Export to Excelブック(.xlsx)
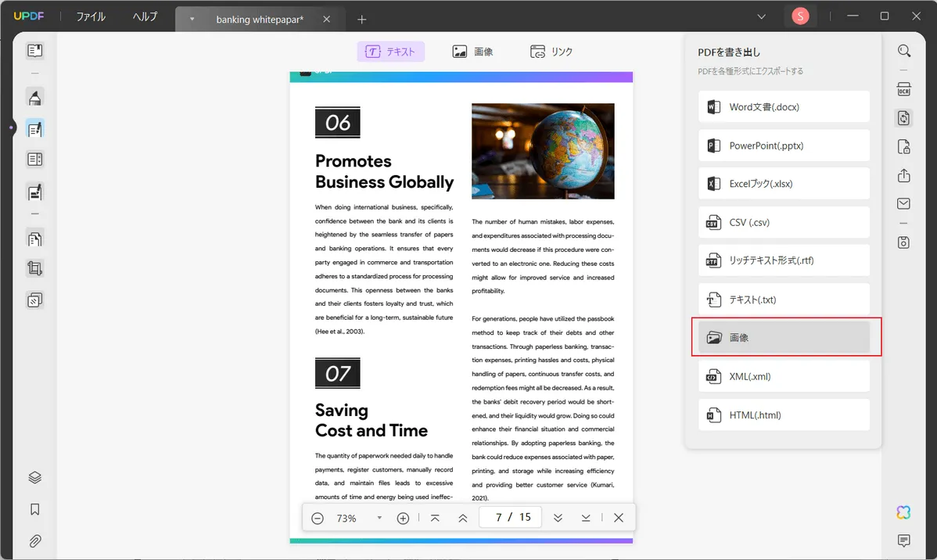 (784, 184)
